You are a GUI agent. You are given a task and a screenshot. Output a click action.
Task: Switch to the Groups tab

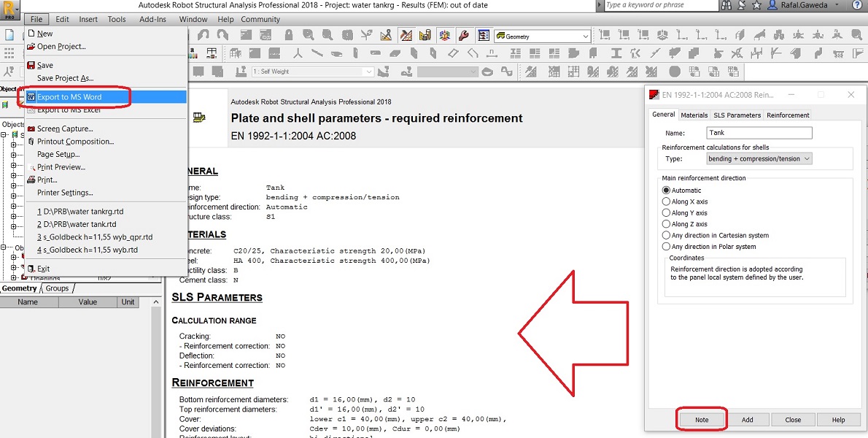coord(57,288)
